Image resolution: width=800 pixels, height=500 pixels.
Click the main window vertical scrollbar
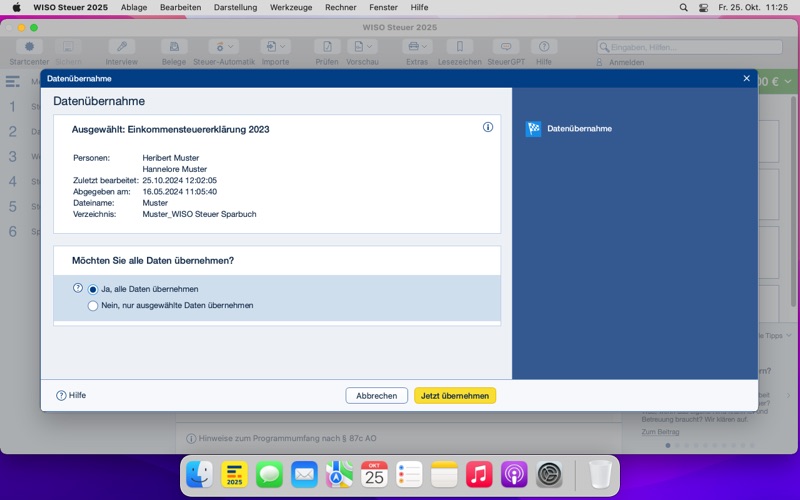tap(793, 202)
